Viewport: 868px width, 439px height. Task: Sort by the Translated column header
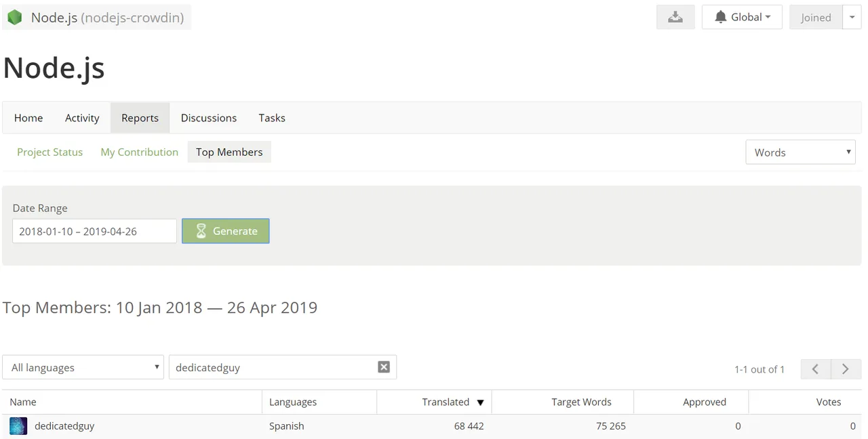[434, 402]
